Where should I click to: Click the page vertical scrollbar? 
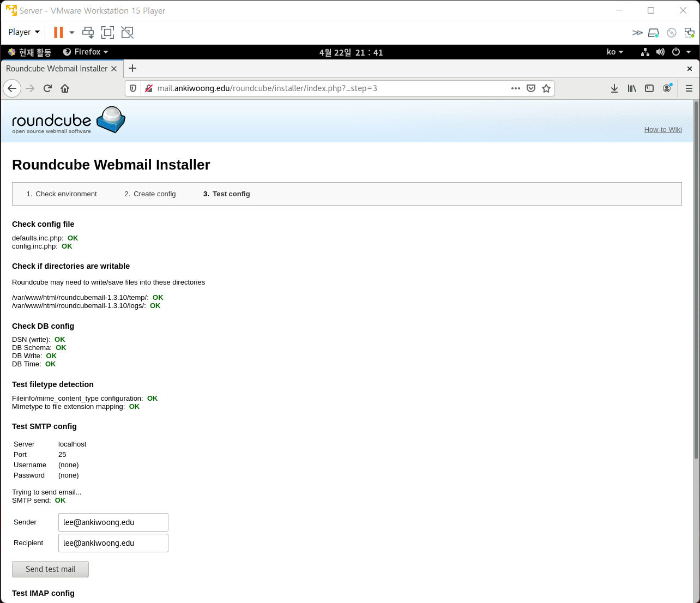[x=696, y=279]
